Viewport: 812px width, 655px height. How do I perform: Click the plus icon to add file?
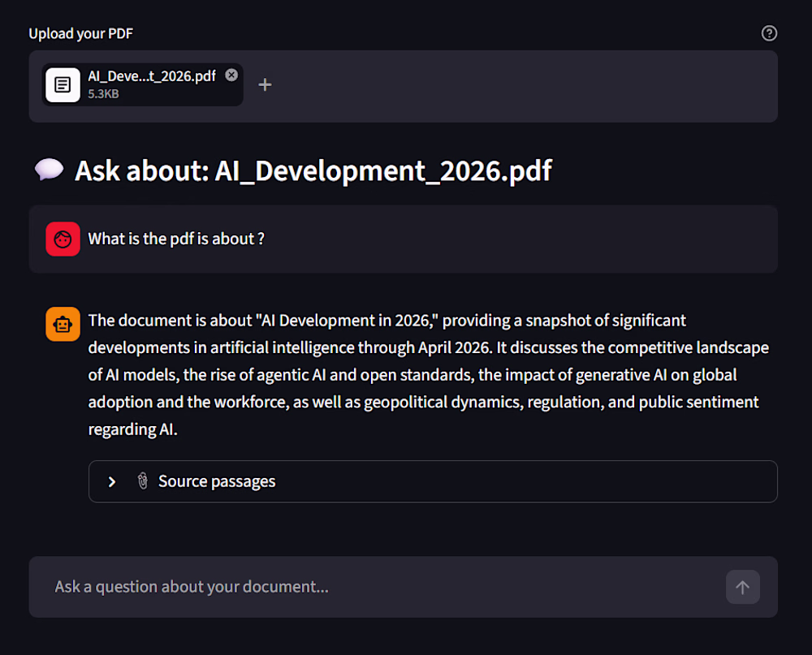[265, 84]
